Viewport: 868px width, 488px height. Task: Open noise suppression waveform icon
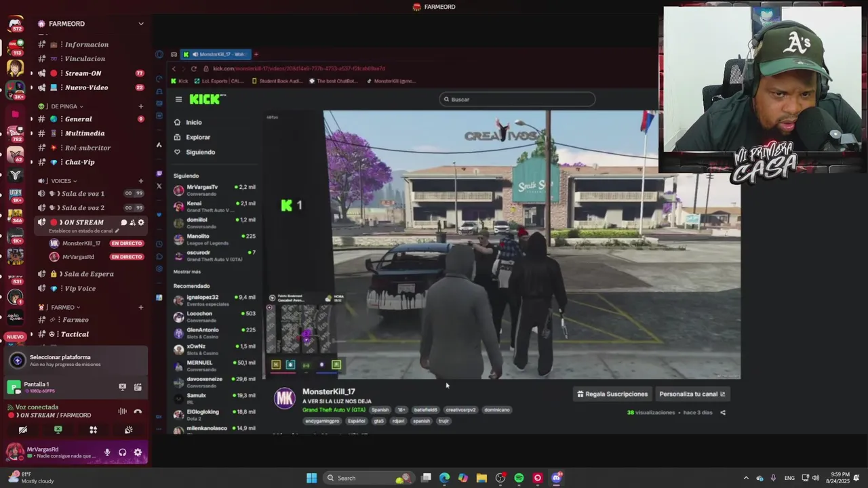122,411
